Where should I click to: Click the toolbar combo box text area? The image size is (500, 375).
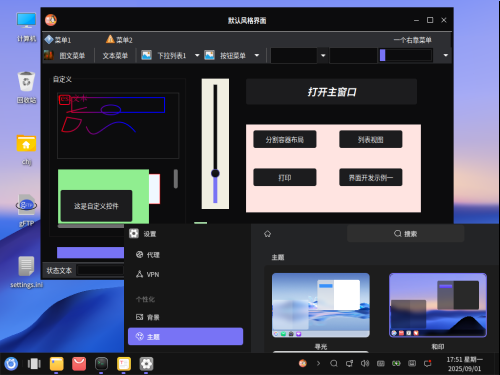(294, 55)
